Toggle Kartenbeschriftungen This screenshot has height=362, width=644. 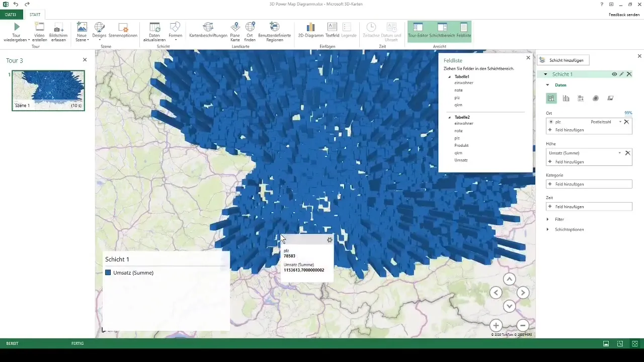208,30
